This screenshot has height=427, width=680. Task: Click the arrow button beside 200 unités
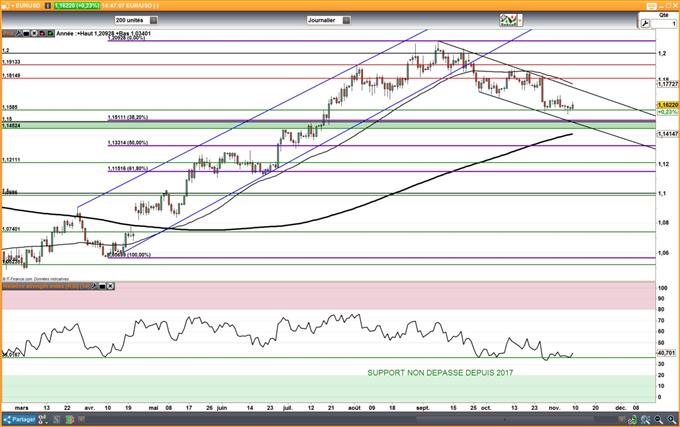coord(154,20)
